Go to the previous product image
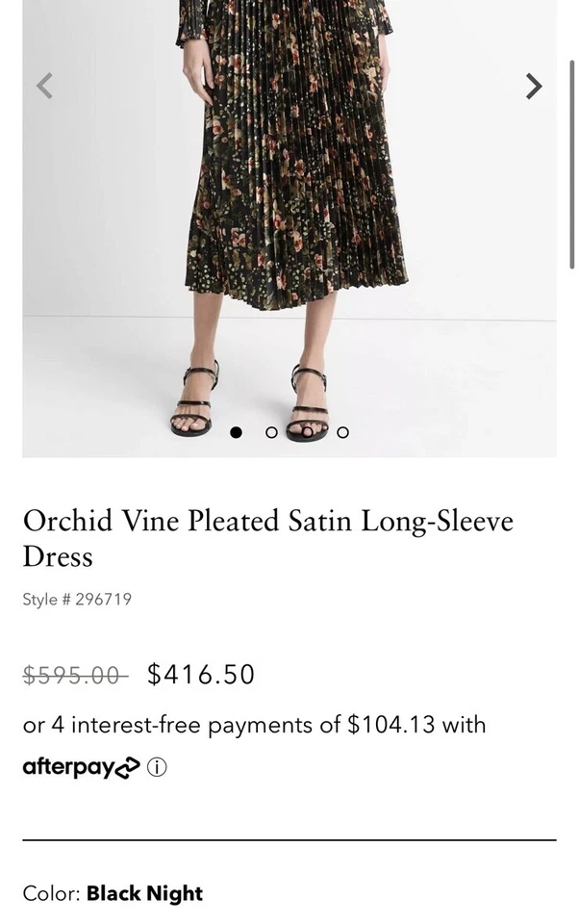579x924 pixels. 43,87
